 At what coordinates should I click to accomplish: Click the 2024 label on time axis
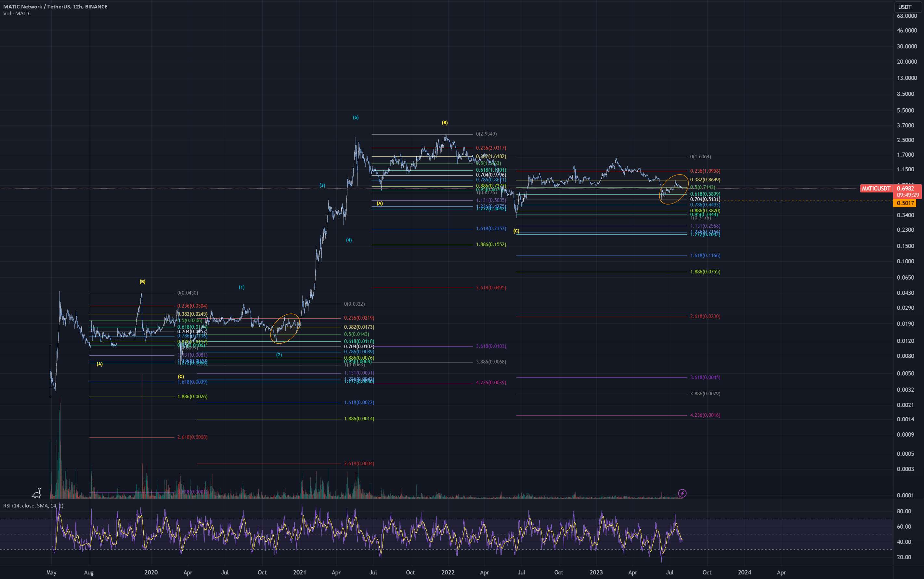click(745, 572)
